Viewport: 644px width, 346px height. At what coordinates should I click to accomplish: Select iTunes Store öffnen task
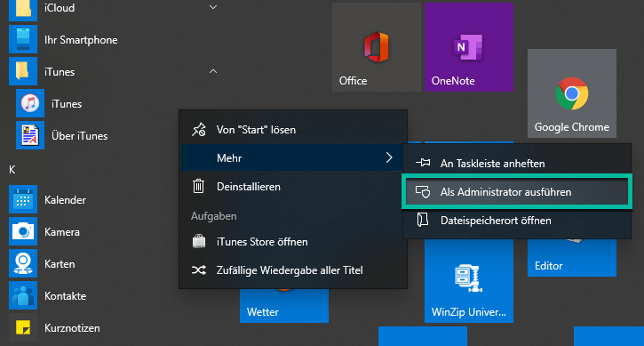point(293,242)
